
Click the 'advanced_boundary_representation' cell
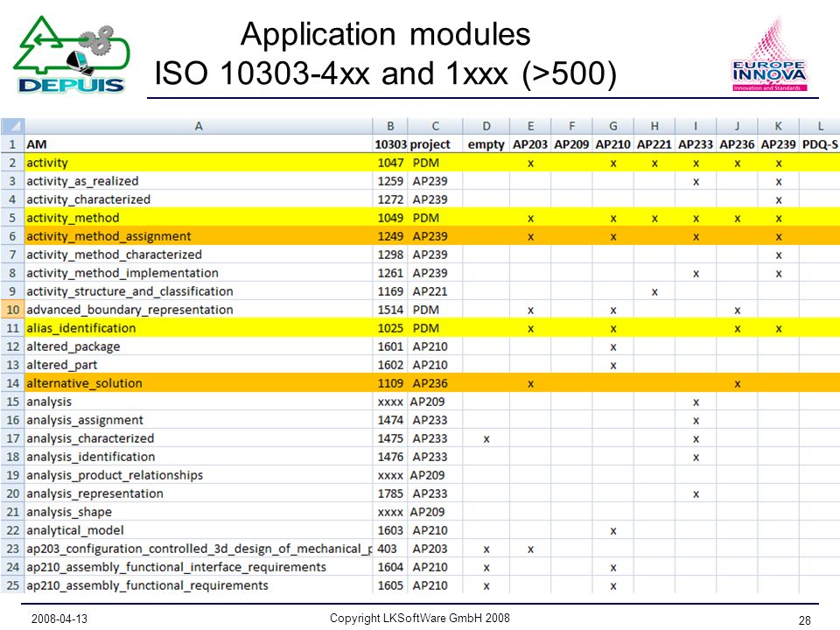(199, 310)
